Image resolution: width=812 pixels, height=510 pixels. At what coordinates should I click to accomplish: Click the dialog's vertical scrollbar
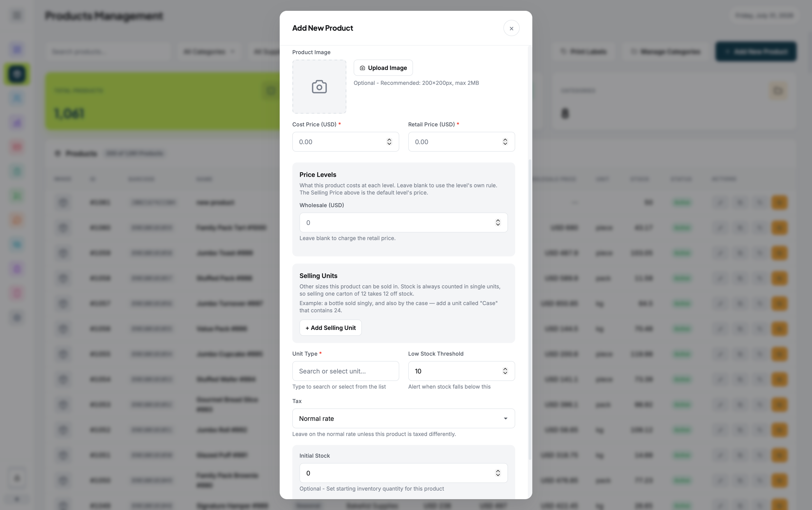(x=530, y=309)
